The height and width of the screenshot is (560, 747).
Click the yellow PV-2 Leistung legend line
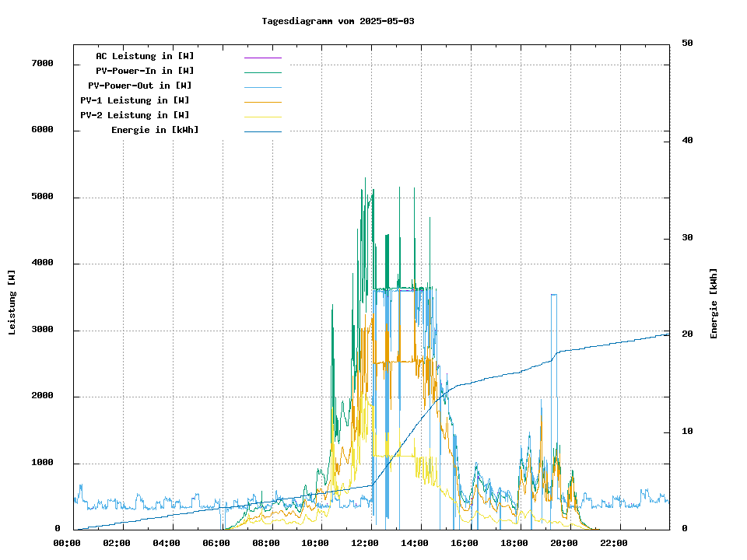click(262, 117)
